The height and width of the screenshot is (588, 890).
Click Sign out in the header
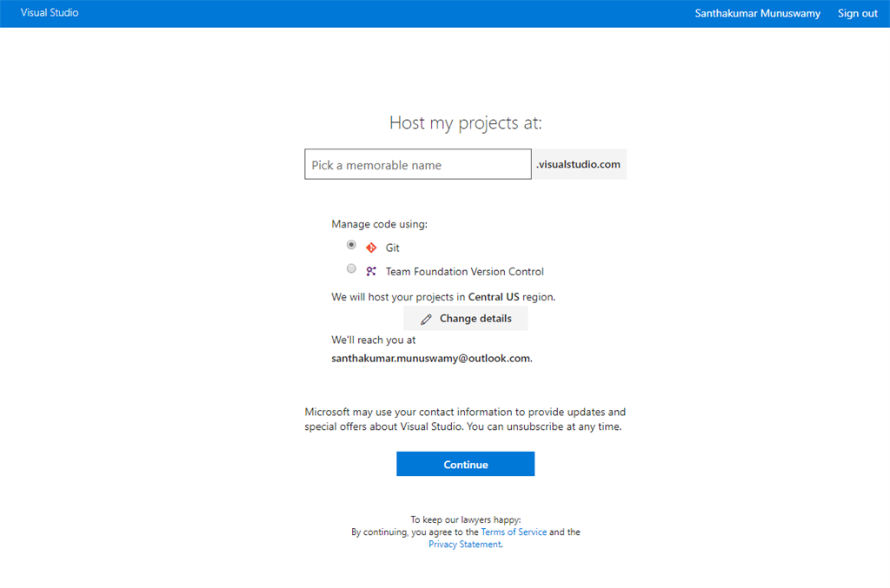(x=857, y=13)
